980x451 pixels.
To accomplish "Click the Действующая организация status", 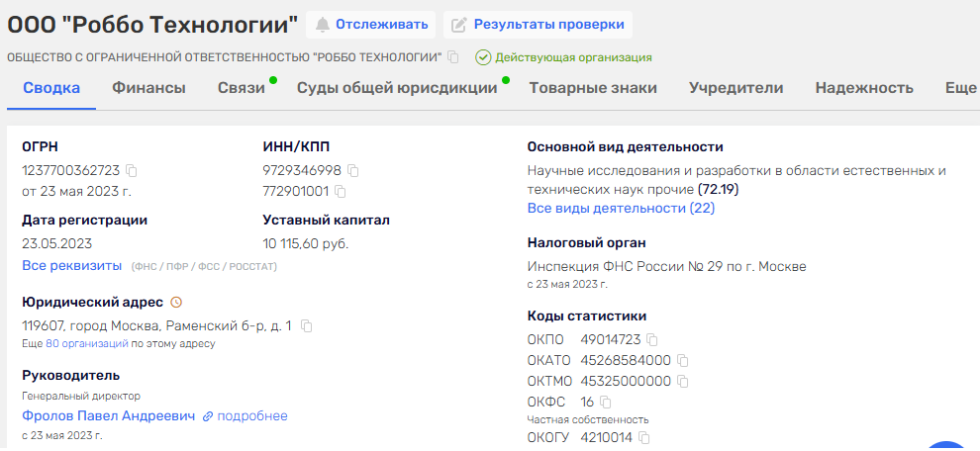I will click(x=564, y=57).
